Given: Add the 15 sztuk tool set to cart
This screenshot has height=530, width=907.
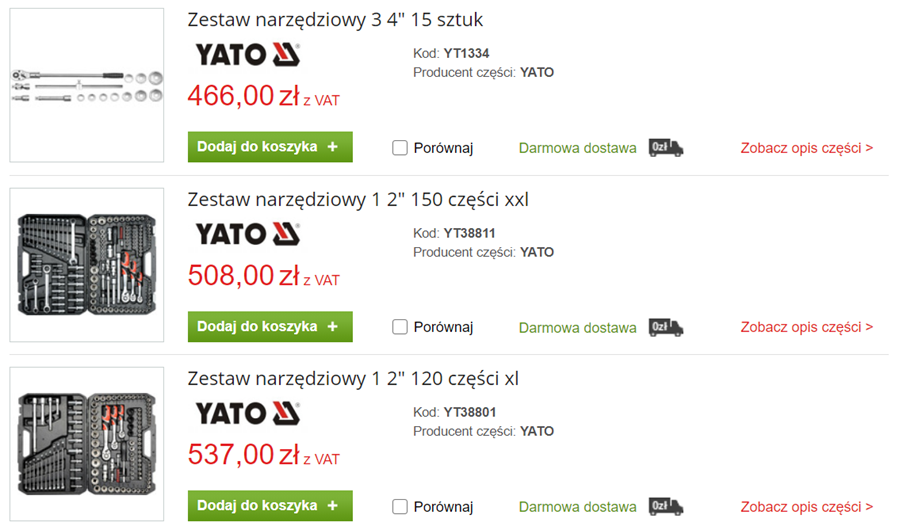Looking at the screenshot, I should (270, 147).
